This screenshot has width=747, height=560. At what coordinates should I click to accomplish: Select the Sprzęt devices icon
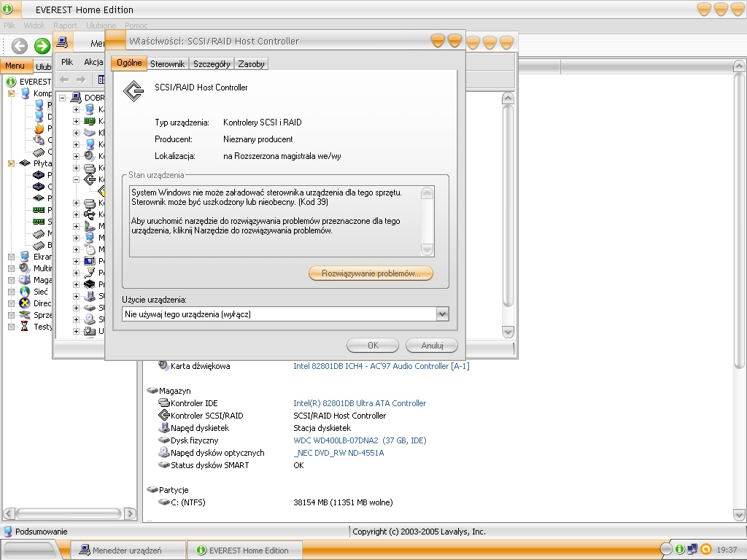25,315
